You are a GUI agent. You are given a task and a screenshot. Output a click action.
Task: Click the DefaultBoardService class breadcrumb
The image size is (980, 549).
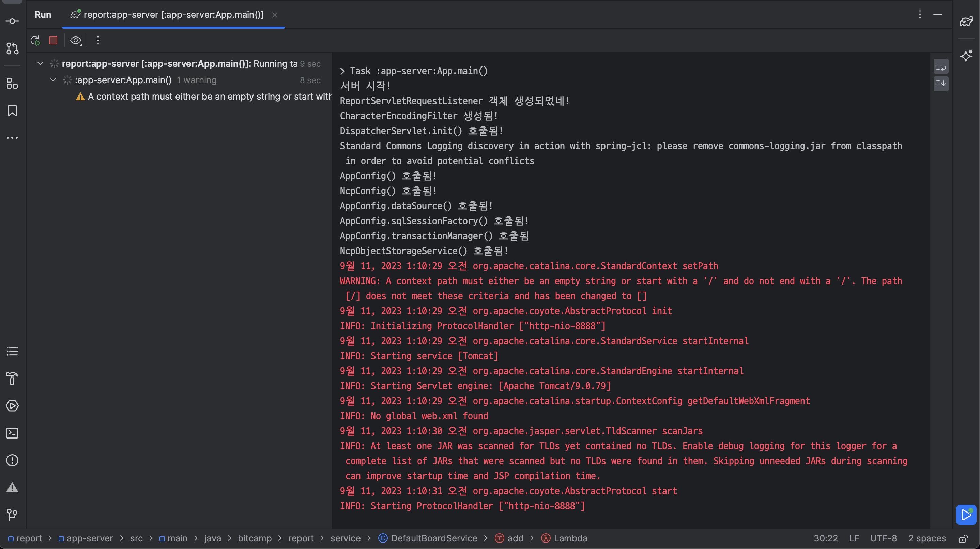(428, 538)
